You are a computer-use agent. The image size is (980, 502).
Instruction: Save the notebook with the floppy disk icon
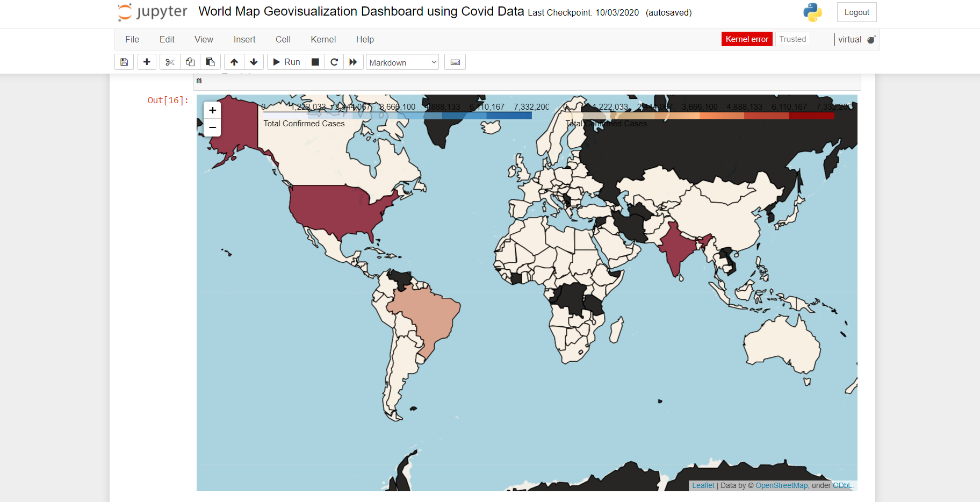click(124, 62)
